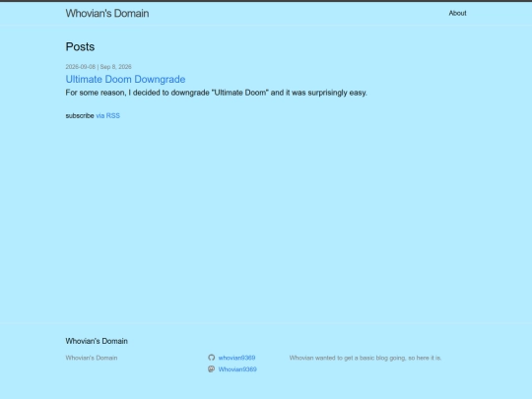Image resolution: width=532 pixels, height=399 pixels.
Task: Click the word subscribe before the RSS link
Action: (x=80, y=115)
